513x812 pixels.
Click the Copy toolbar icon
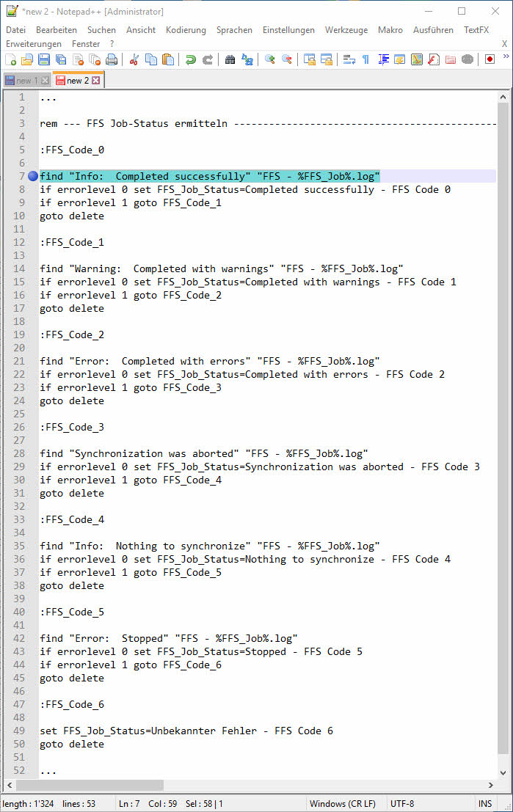150,59
